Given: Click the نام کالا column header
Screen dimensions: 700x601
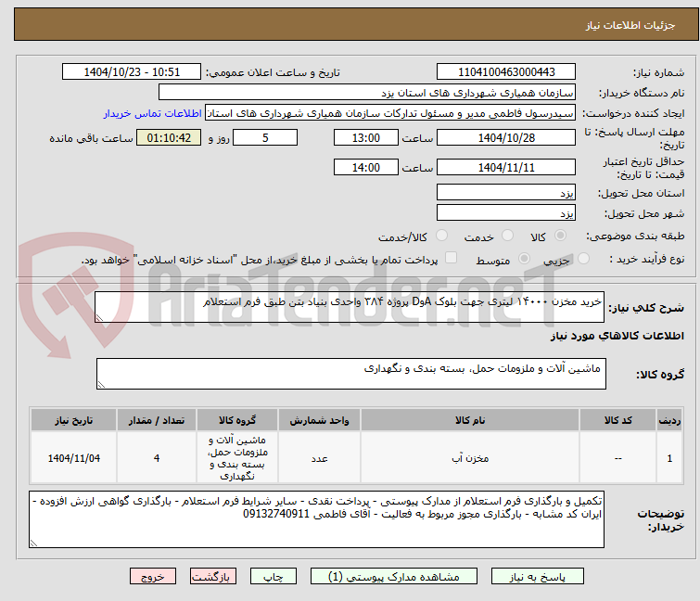Looking at the screenshot, I should pyautogui.click(x=470, y=420).
